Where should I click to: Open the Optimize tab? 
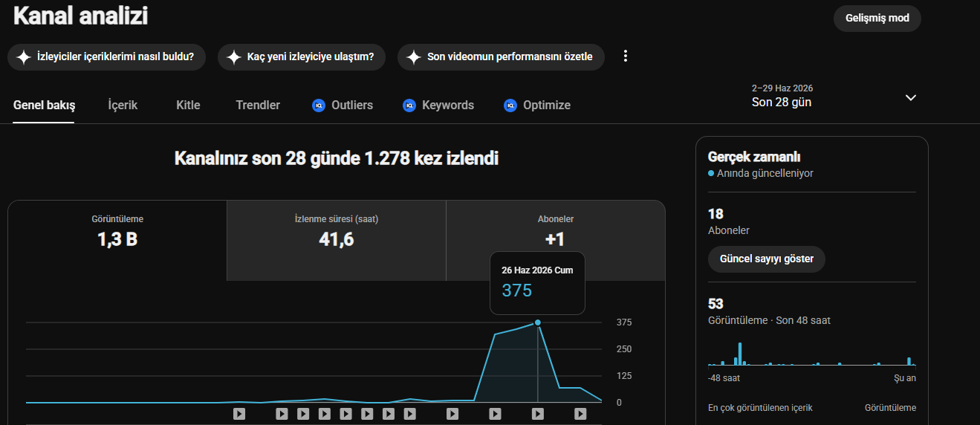[537, 106]
